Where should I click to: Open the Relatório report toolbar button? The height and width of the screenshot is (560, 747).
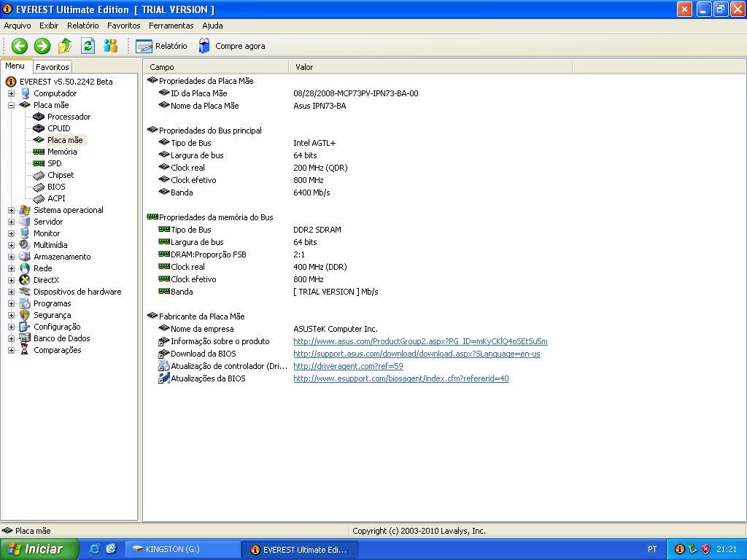pos(161,46)
